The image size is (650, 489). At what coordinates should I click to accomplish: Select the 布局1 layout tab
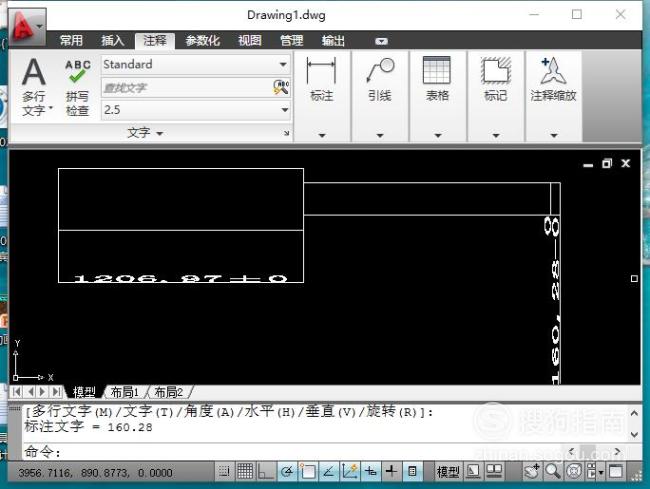(x=124, y=392)
